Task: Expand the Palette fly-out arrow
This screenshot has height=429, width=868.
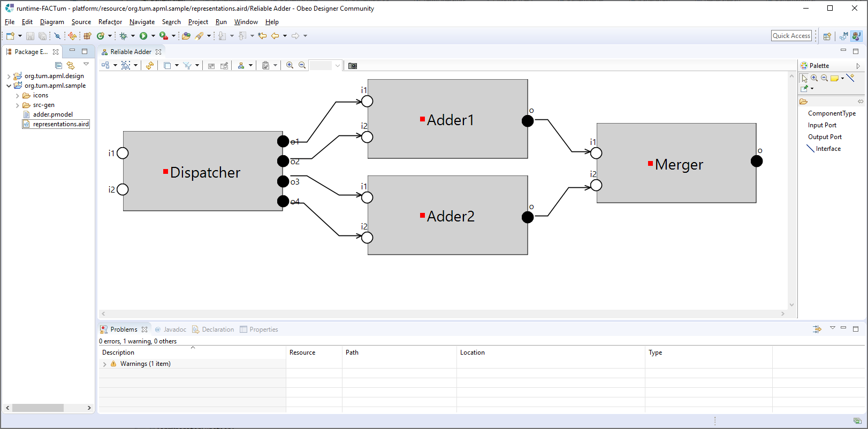Action: [x=858, y=66]
